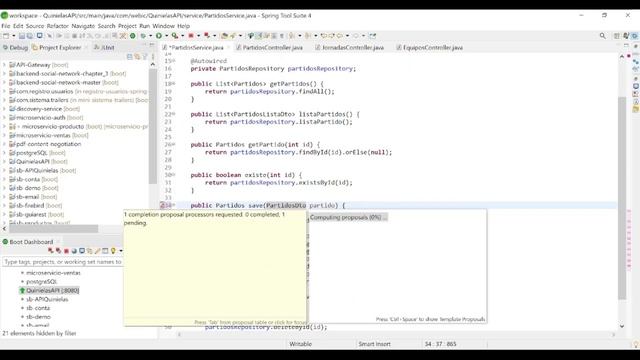The width and height of the screenshot is (640, 360).
Task: Click the Boot Dashboard pencil edit icon
Action: [x=97, y=251]
